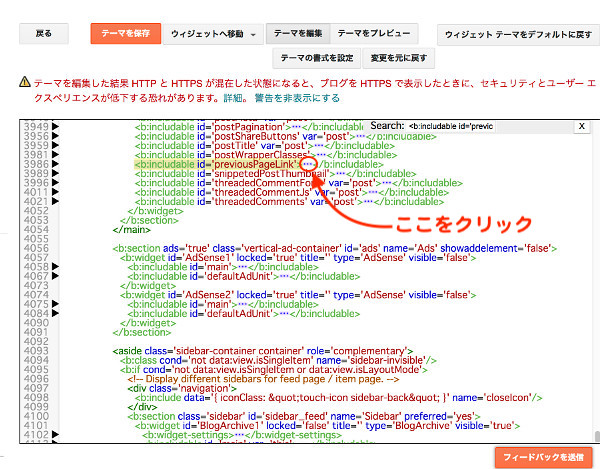600x469 pixels.
Task: Click line number 4056 in gutter
Action: 36,248
